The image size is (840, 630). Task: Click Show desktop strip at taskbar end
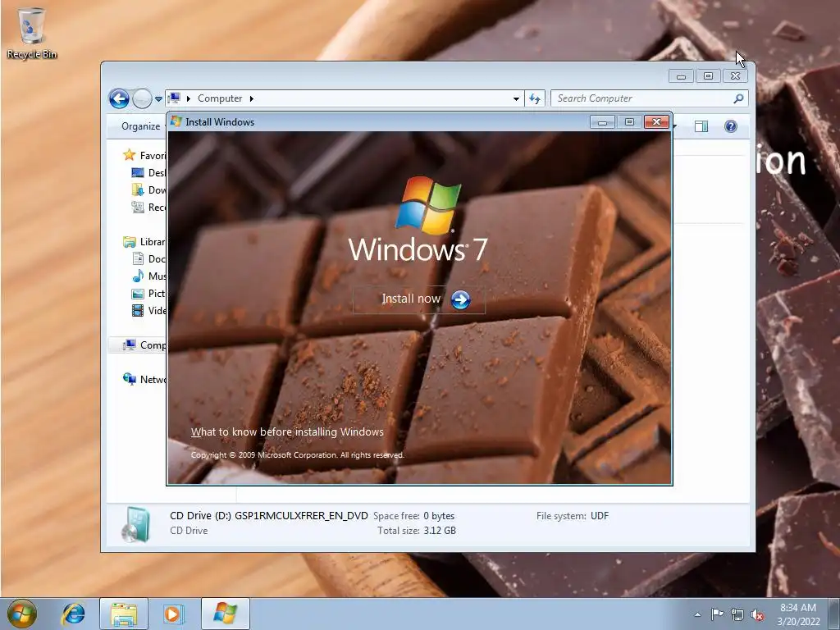pos(834,614)
